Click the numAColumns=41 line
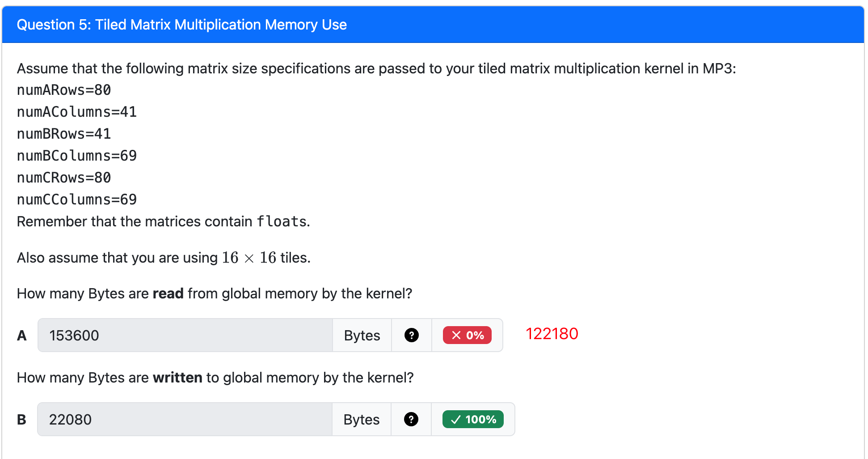The width and height of the screenshot is (868, 459). (77, 112)
